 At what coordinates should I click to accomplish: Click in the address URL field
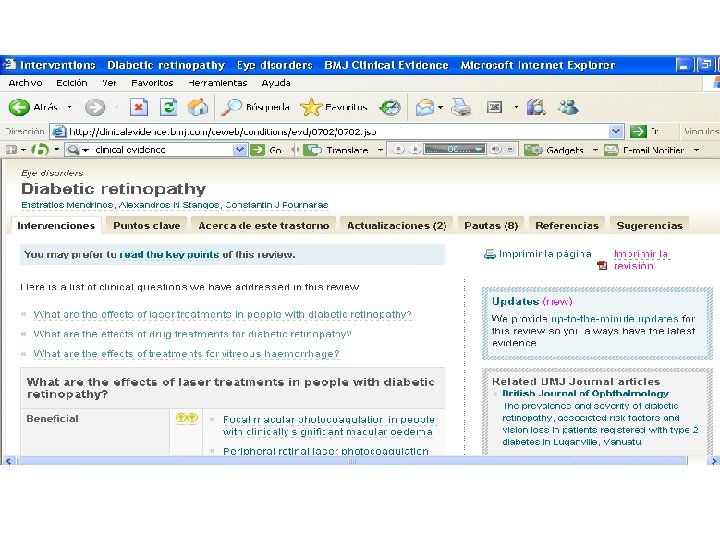coord(338,132)
